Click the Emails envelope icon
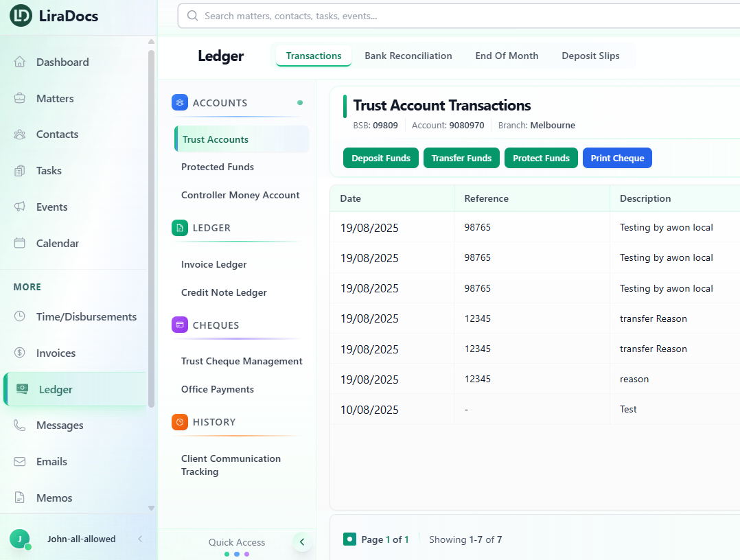Viewport: 740px width, 560px height. (20, 462)
